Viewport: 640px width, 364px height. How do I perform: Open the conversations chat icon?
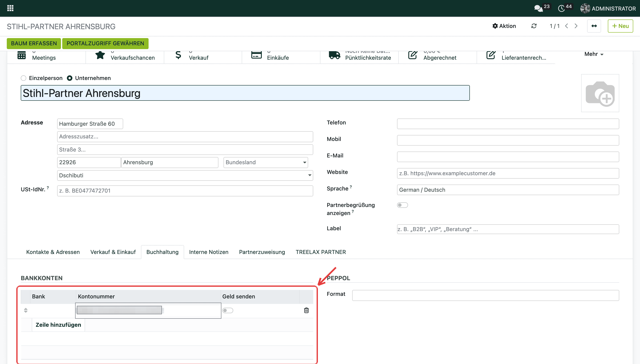(538, 8)
